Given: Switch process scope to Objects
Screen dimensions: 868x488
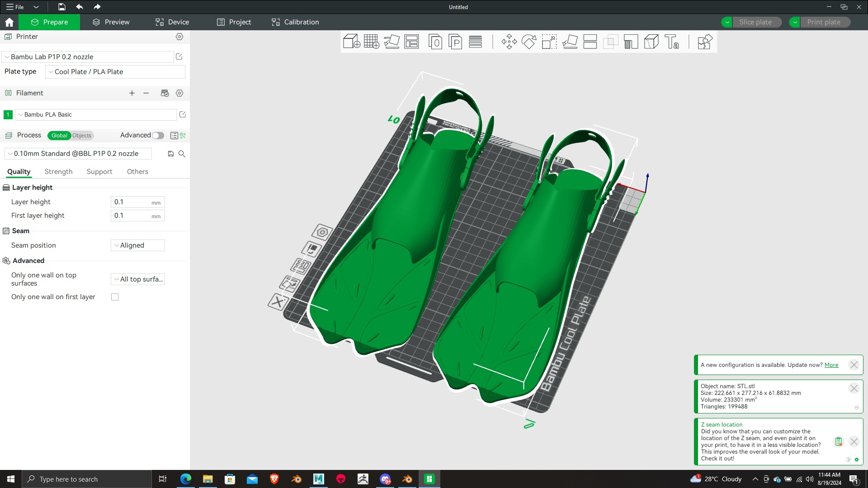Looking at the screenshot, I should click(x=82, y=135).
